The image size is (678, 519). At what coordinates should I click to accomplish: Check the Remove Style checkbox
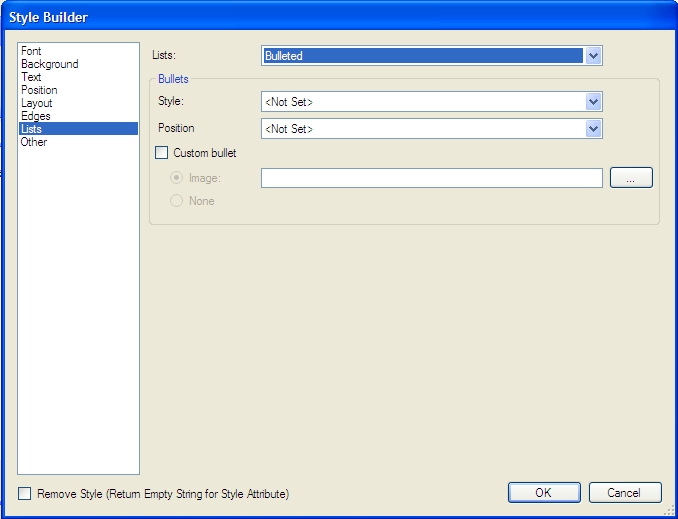click(x=25, y=494)
